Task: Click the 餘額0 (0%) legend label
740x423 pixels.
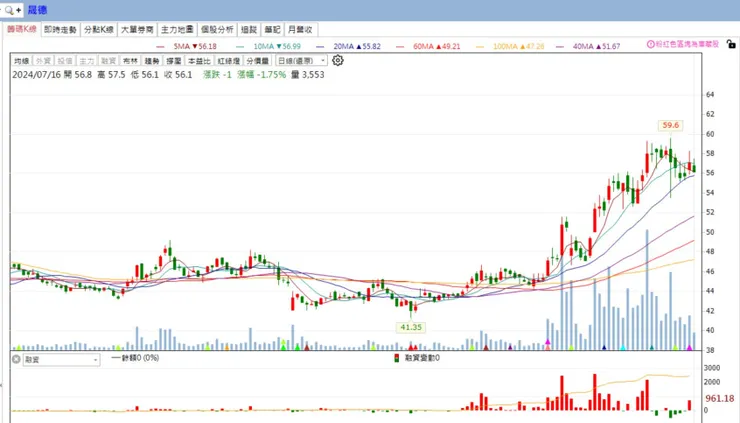Action: click(140, 358)
